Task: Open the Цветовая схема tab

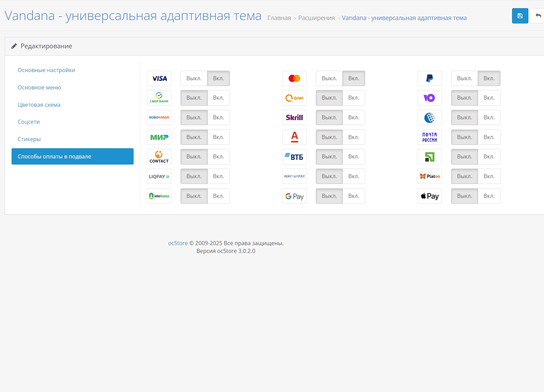Action: point(72,105)
